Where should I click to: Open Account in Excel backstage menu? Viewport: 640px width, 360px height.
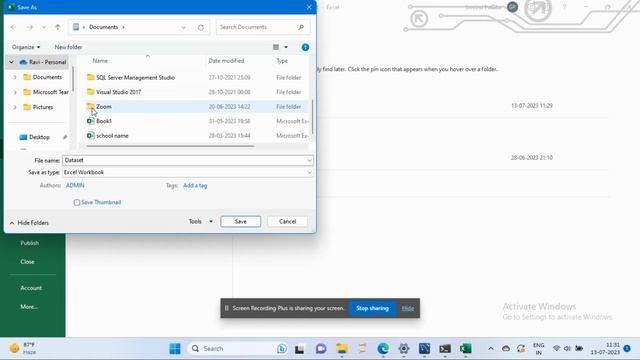tap(31, 288)
